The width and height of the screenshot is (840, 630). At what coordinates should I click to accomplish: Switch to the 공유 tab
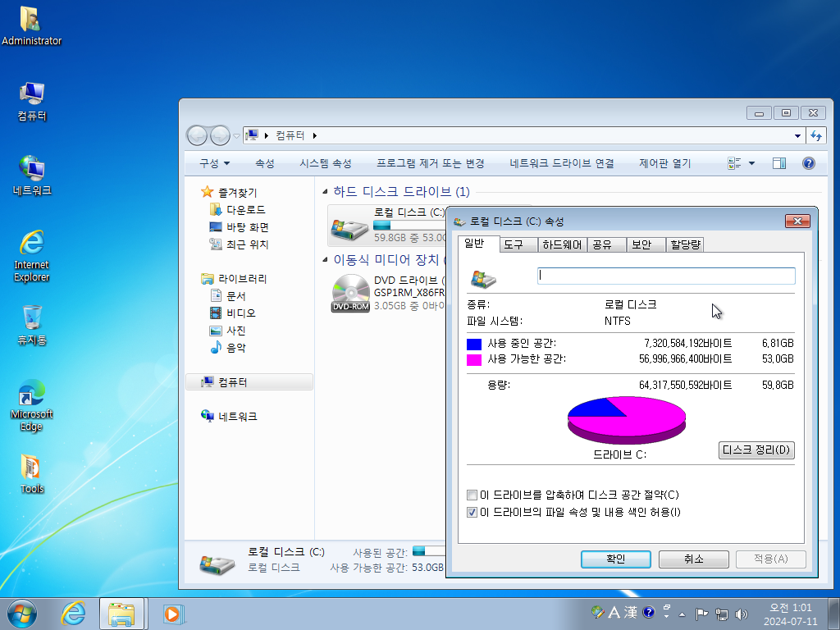click(606, 244)
